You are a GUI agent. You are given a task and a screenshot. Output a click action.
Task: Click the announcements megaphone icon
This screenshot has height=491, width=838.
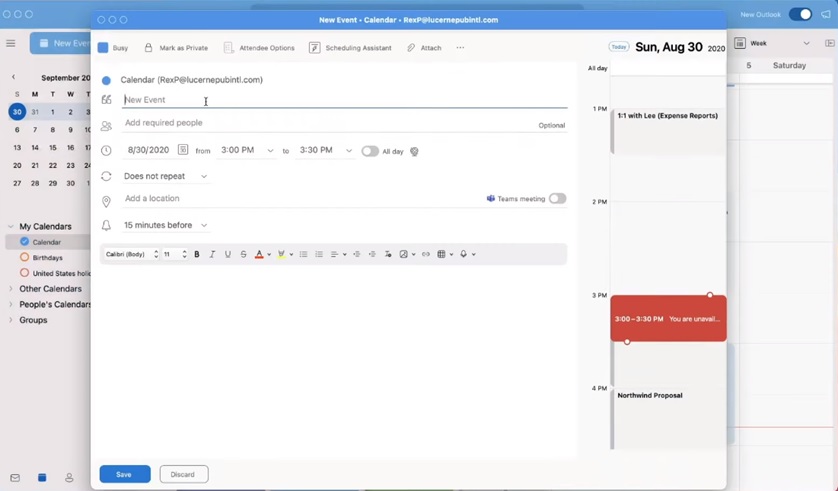[x=826, y=14]
